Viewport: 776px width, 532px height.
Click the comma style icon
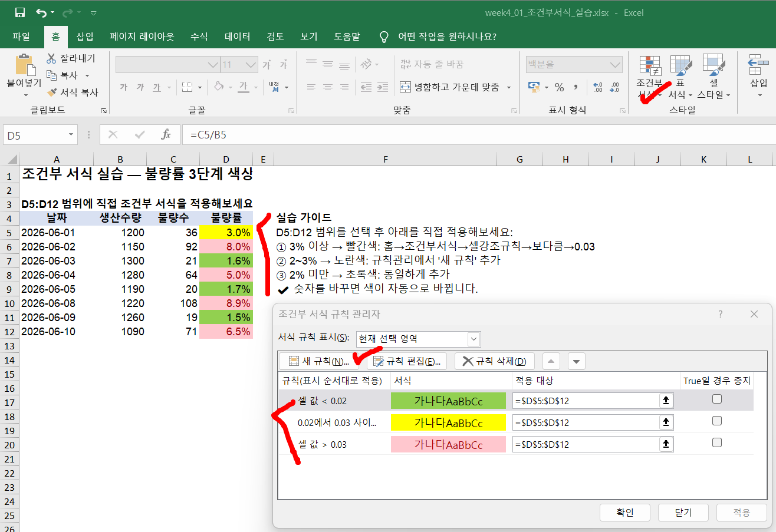(x=576, y=87)
